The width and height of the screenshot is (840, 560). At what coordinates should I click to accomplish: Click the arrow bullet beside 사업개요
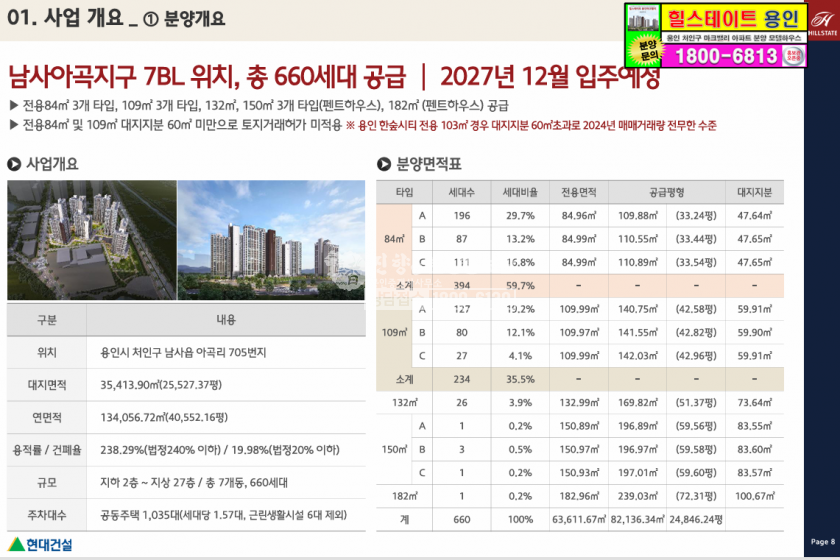pyautogui.click(x=14, y=164)
